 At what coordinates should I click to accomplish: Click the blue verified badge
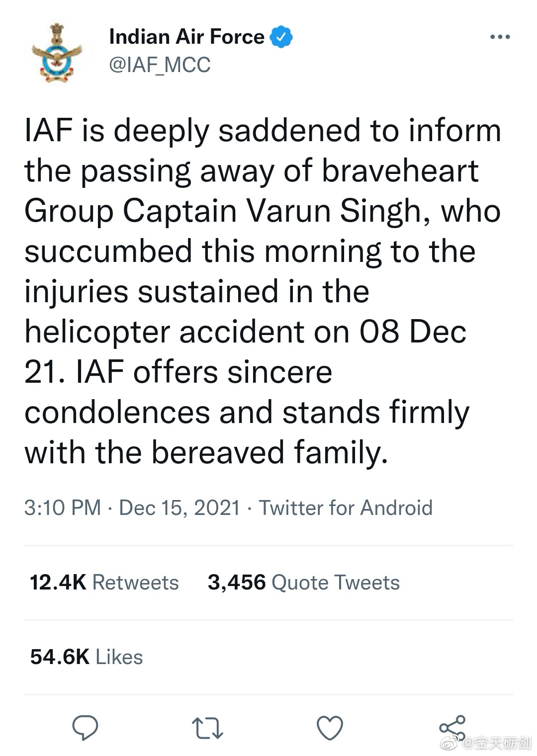[281, 37]
